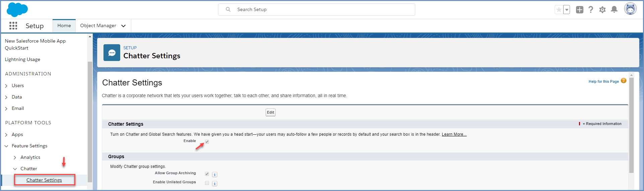Image resolution: width=644 pixels, height=191 pixels.
Task: Open Global Actions plus icon
Action: pyautogui.click(x=580, y=10)
